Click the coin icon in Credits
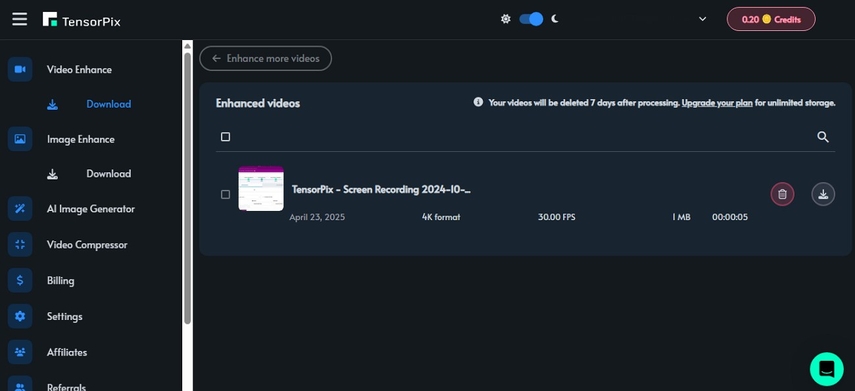Viewport: 855px width, 391px height. point(767,19)
